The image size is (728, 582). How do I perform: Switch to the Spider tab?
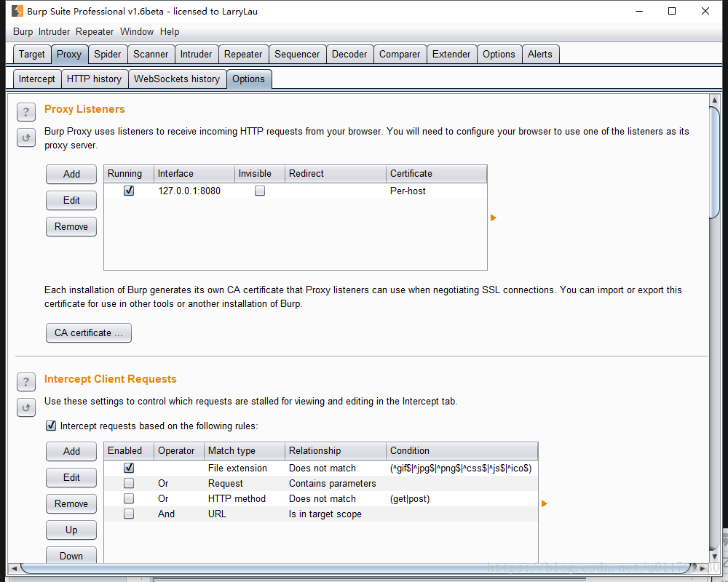pos(107,55)
